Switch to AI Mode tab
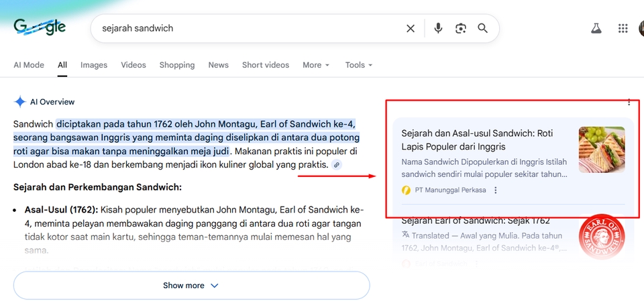This screenshot has height=301, width=644. pyautogui.click(x=29, y=65)
